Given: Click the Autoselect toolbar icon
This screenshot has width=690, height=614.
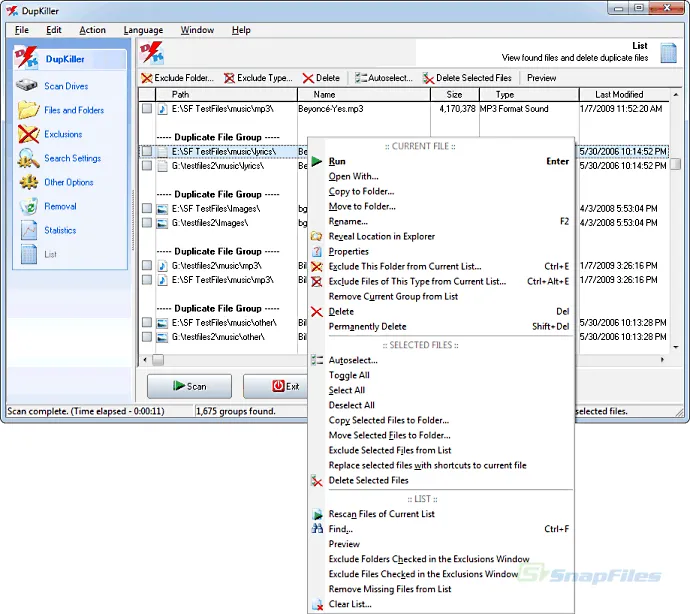Looking at the screenshot, I should pyautogui.click(x=360, y=78).
